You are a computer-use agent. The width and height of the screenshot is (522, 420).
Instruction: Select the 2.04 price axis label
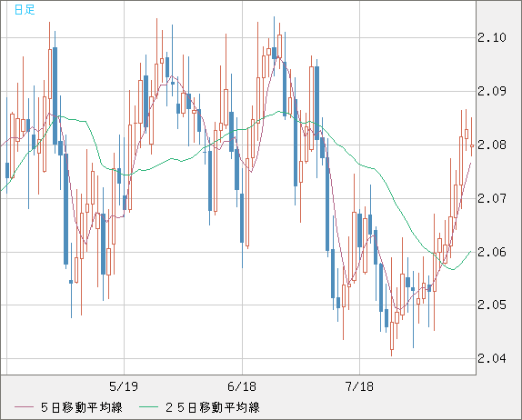[x=492, y=358]
